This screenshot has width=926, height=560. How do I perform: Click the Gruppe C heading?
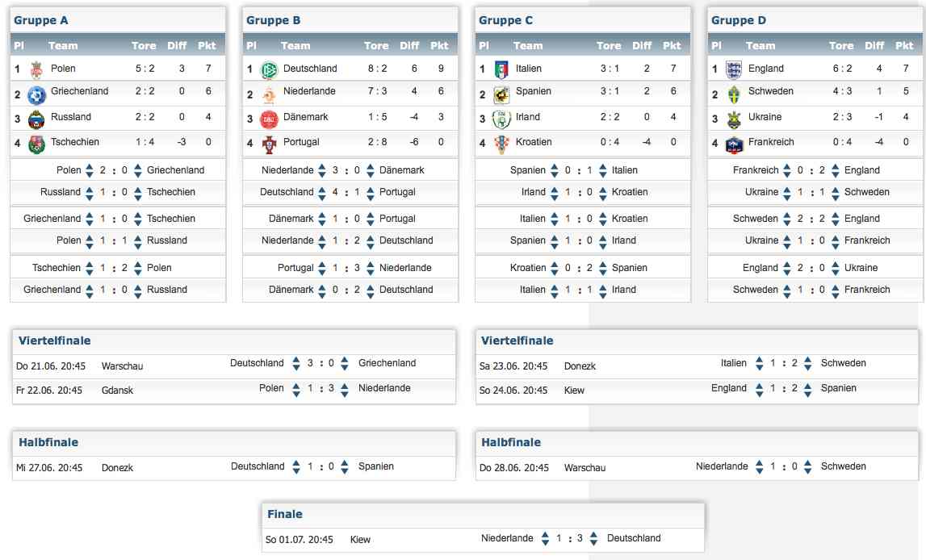505,20
